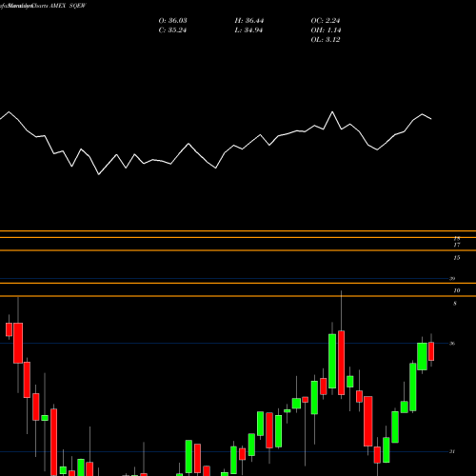Click the level label 18
This screenshot has height=476, width=476.
457,238
